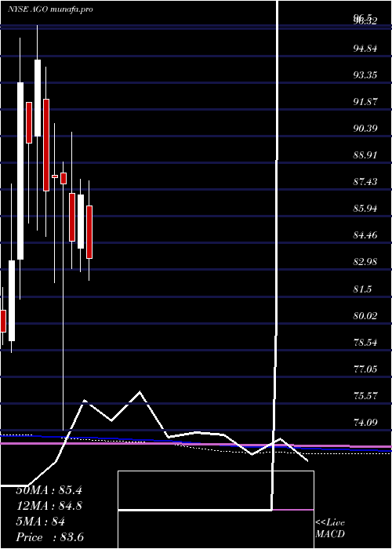Click the 88.91 price axis label
Screen dimensions: 392x549
click(x=365, y=155)
